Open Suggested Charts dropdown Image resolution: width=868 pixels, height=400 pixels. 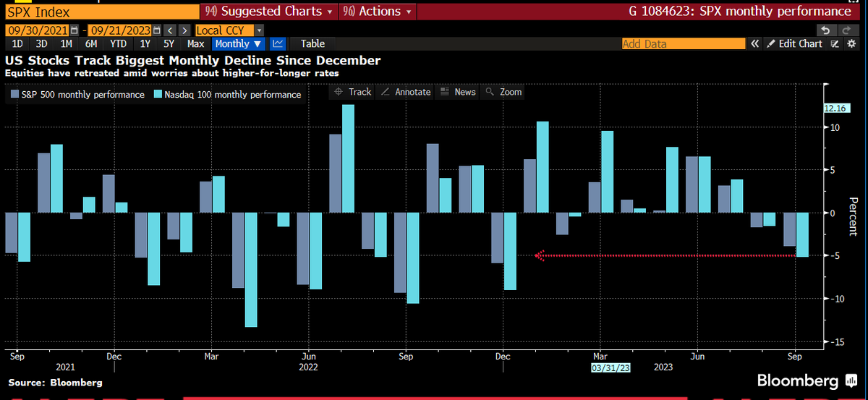point(270,12)
